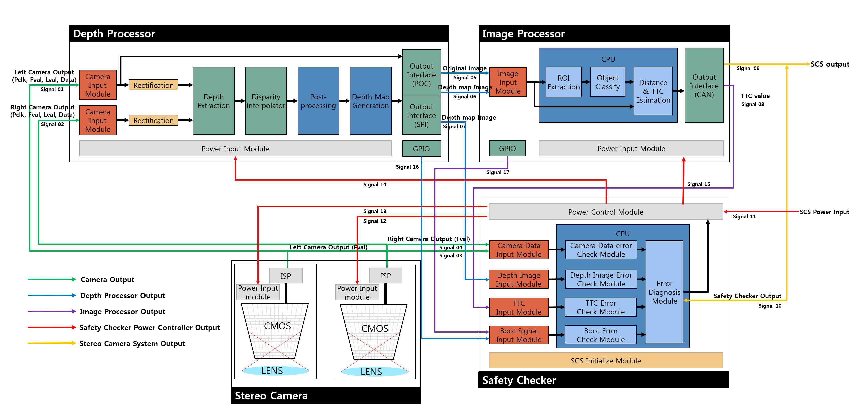Select the Output Interface (CAN) block
Viewport: 868px width, 413px height.
(704, 85)
